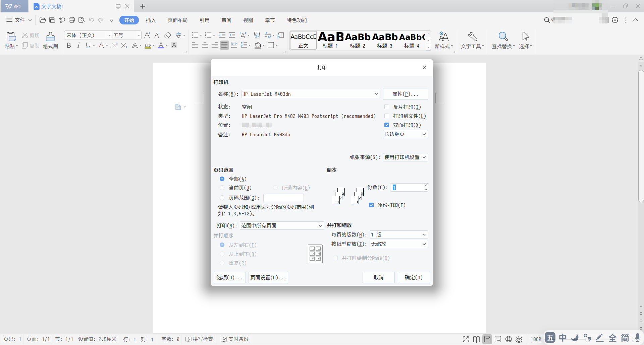Toggle bold formatting
This screenshot has width=644, height=345.
click(69, 46)
